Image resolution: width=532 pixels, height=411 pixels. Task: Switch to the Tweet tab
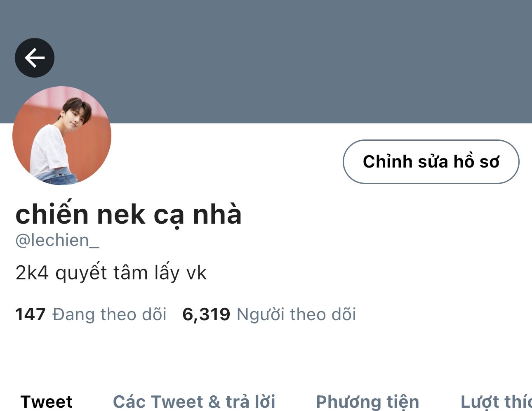(47, 402)
